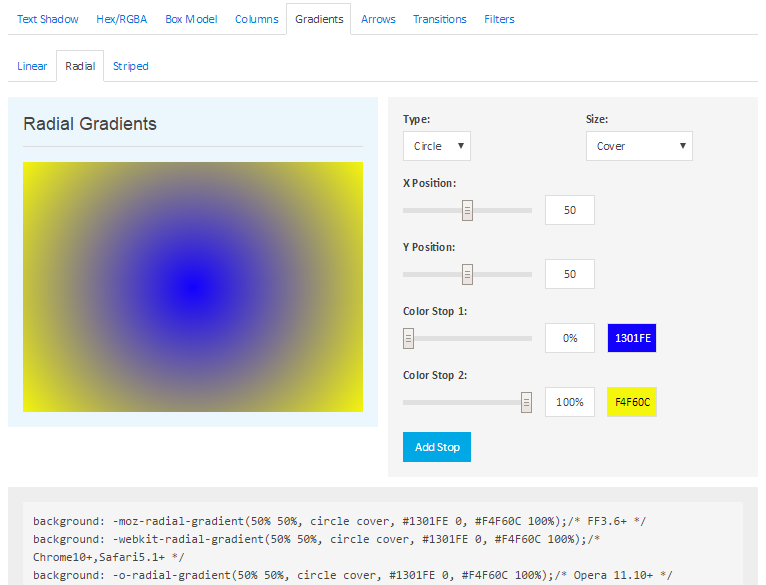Screen dimensions: 766x585
Task: Click the radial gradient preview box
Action: point(193,287)
